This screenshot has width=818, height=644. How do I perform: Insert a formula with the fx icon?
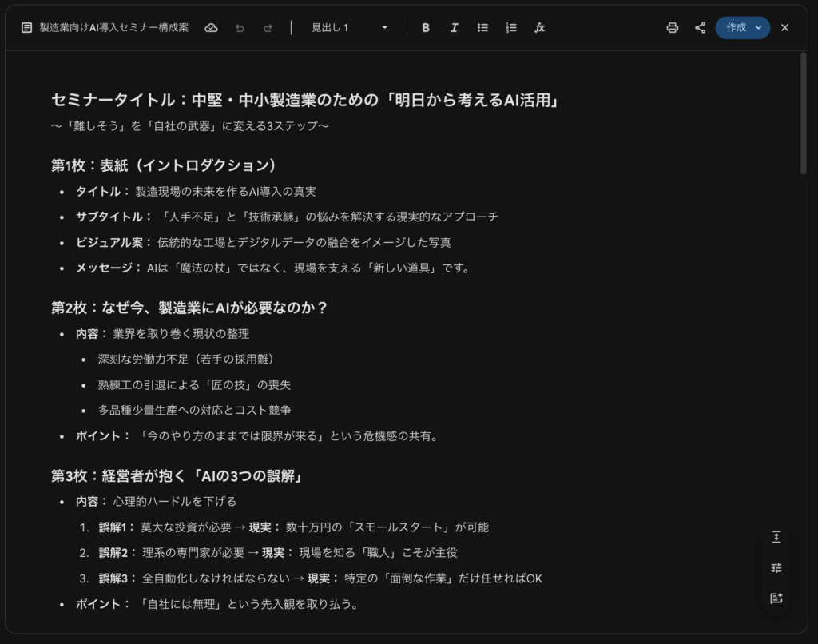(x=540, y=27)
